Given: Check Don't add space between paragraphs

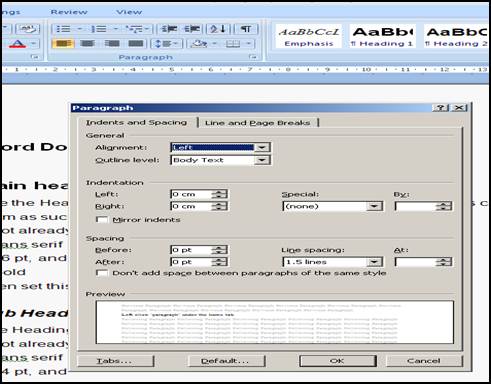Looking at the screenshot, I should [102, 273].
